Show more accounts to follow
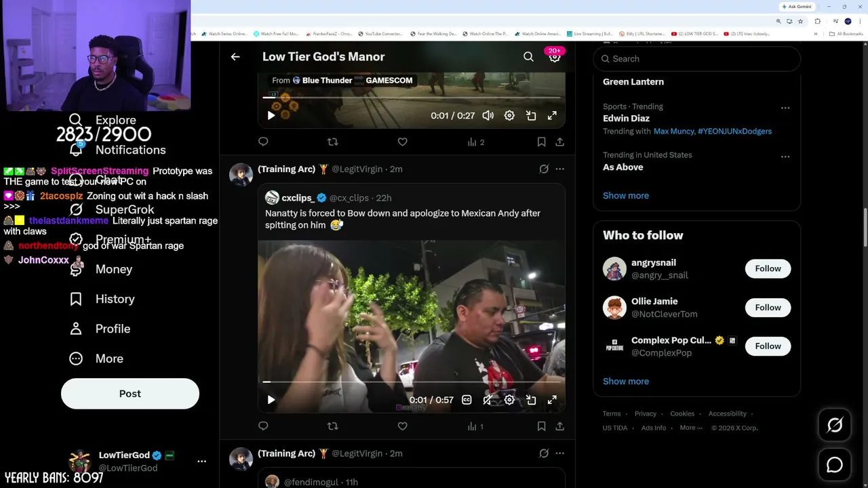The image size is (868, 488). pyautogui.click(x=626, y=382)
